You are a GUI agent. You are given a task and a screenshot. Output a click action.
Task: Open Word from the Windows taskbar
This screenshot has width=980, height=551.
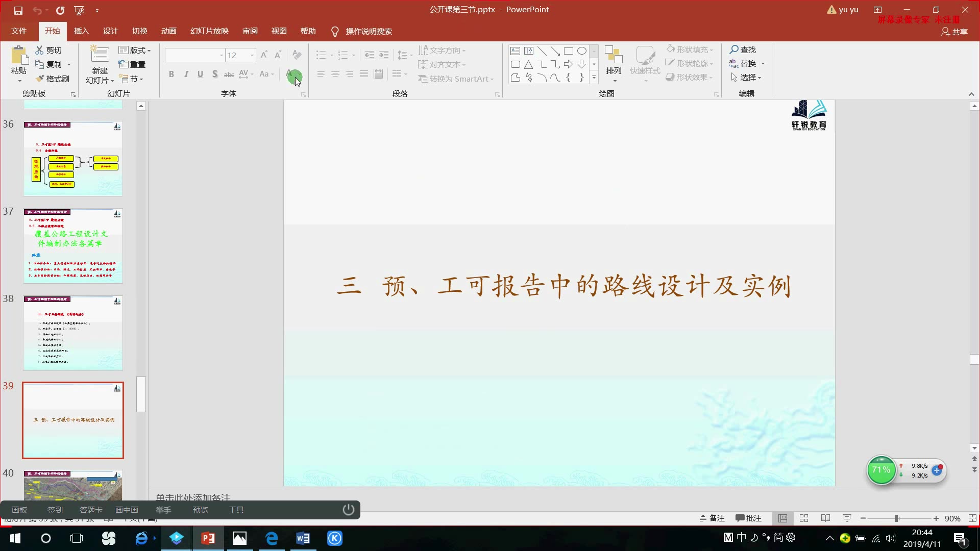pos(303,538)
